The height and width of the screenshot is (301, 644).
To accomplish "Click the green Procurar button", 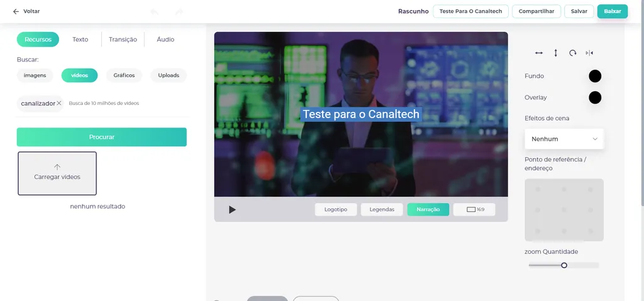I will pyautogui.click(x=102, y=137).
